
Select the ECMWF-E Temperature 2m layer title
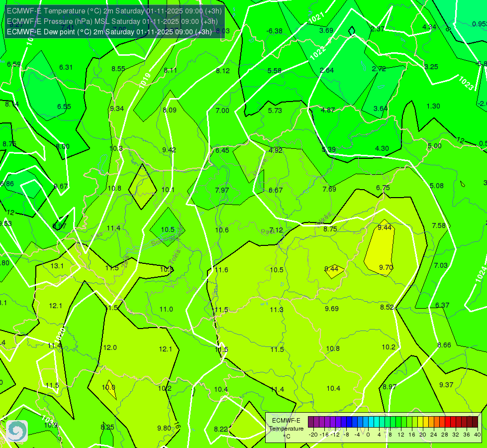click(114, 11)
